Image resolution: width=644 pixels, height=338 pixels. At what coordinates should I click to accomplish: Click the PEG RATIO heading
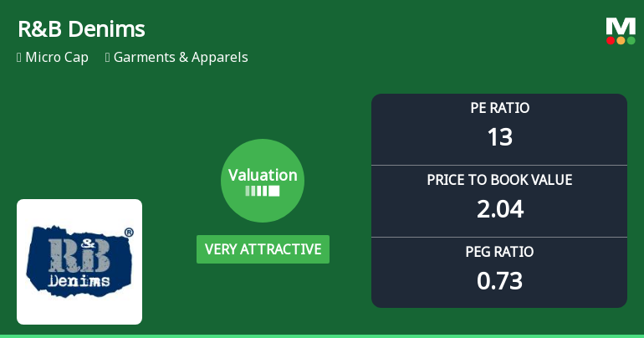click(x=499, y=252)
